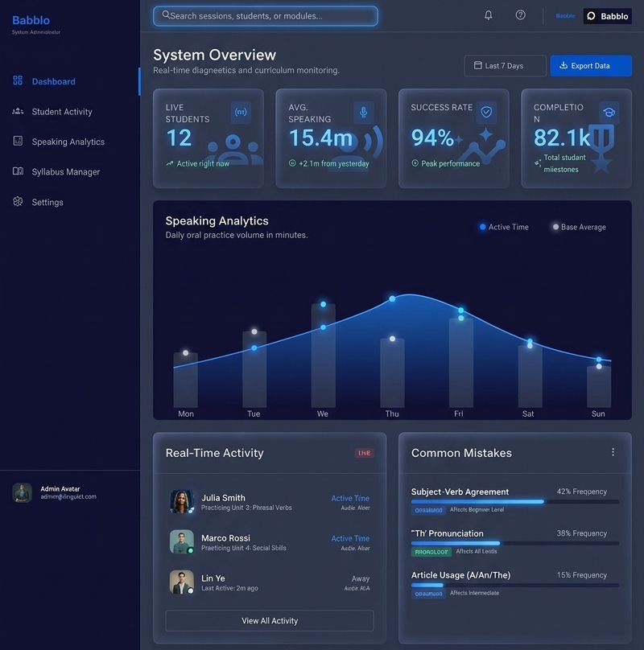Click the download icon on Export Data

563,65
